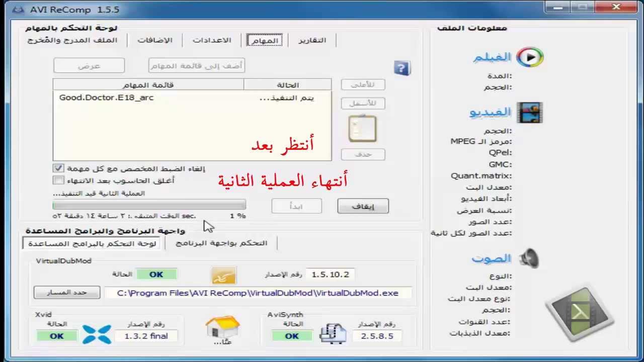
Task: Click the VirtualDubMod logo icon
Action: click(x=223, y=276)
